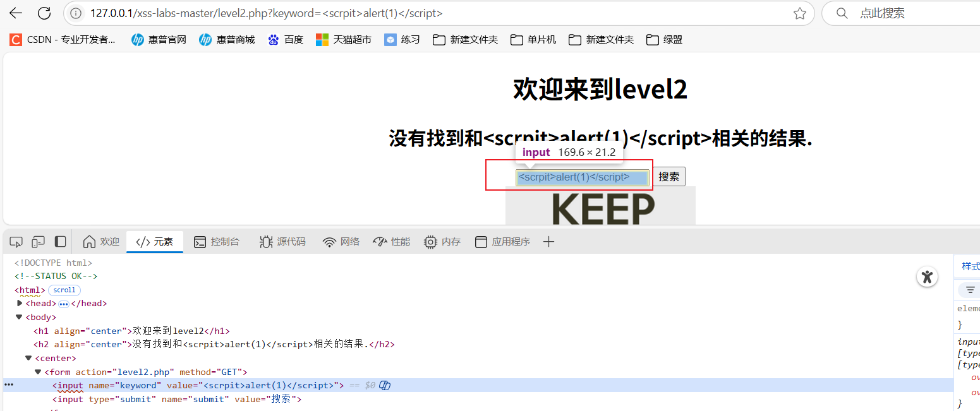980x411 pixels.
Task: Collapse the body node in DOM tree
Action: point(20,317)
